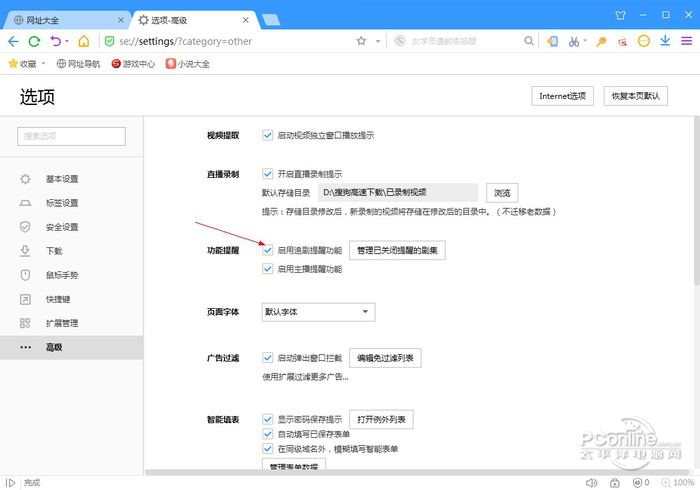Open the undo-close history dropdown arrow
700x490 pixels.
click(67, 41)
